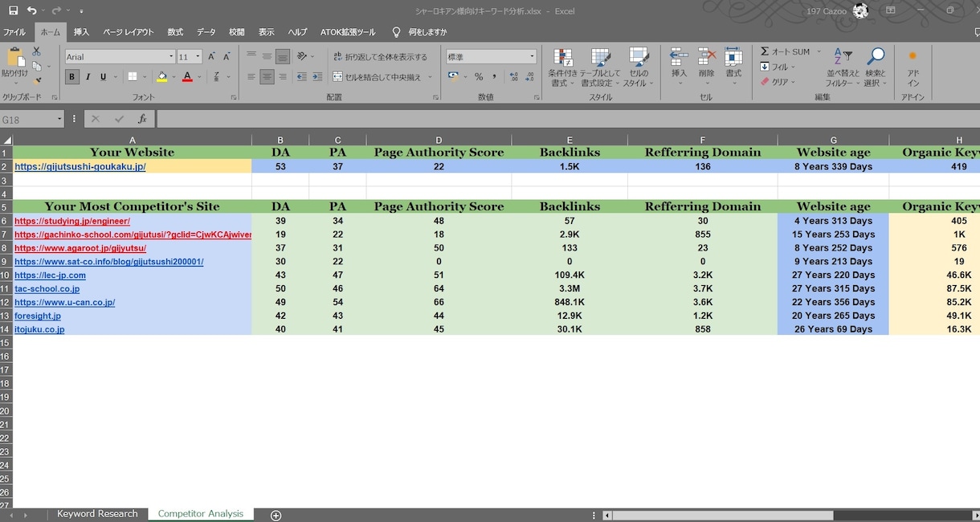
Task: Toggle bold formatting
Action: [x=72, y=77]
